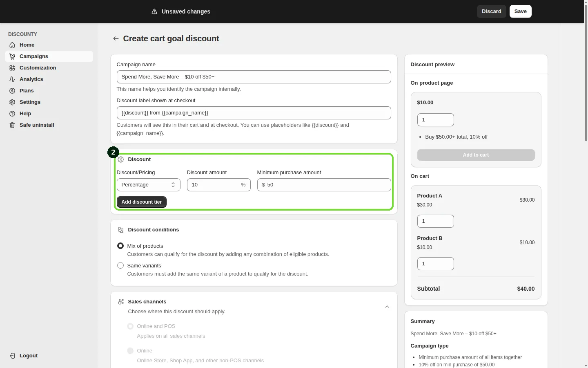
Task: Open the Analytics menu item
Action: click(49, 79)
